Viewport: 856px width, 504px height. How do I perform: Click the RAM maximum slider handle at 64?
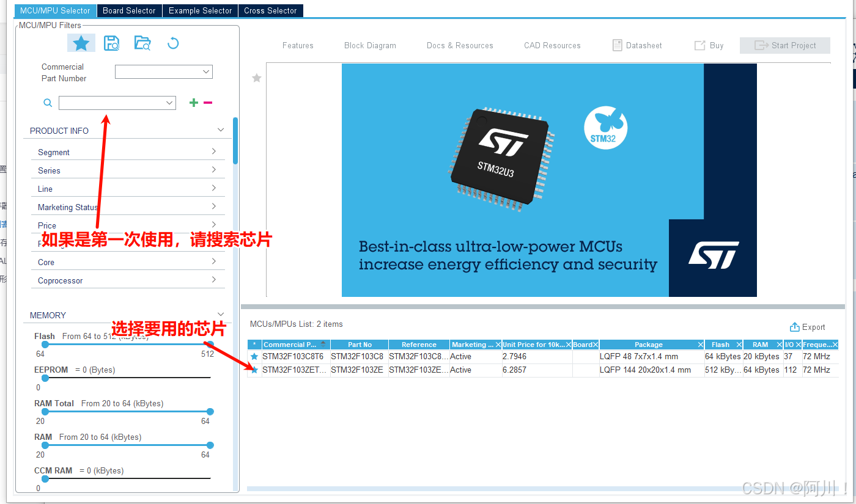pyautogui.click(x=210, y=445)
